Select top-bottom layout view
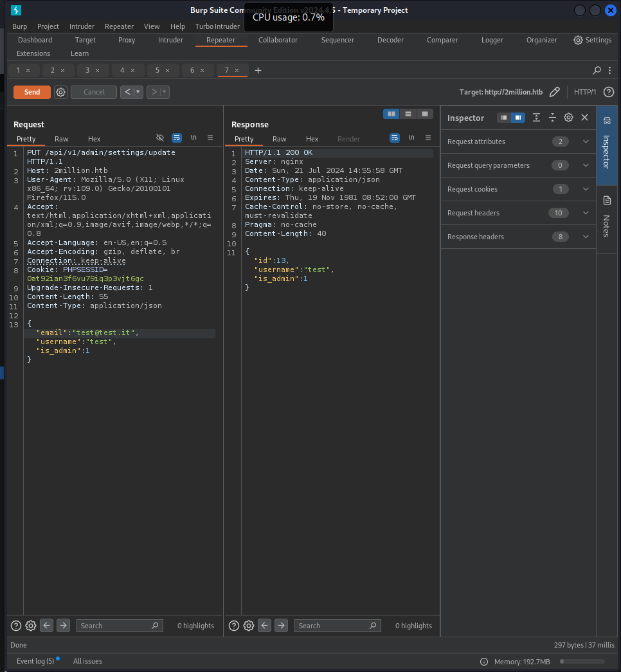 click(x=408, y=114)
